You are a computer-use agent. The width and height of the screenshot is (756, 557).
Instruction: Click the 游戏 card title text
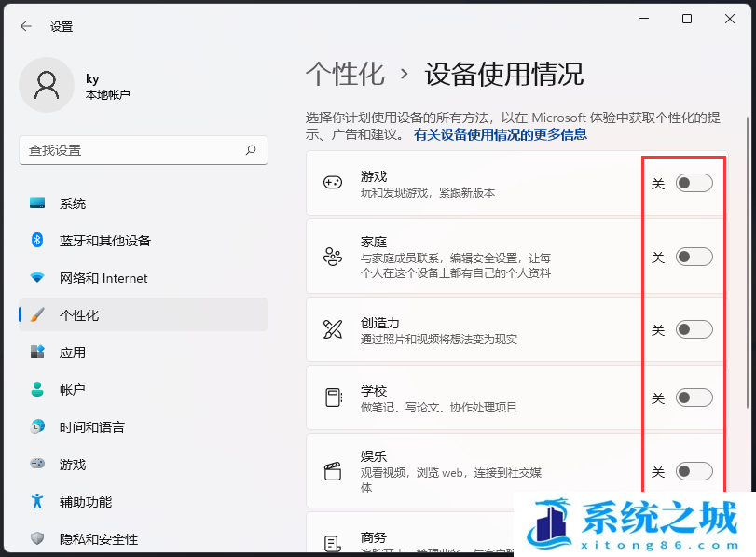(374, 176)
